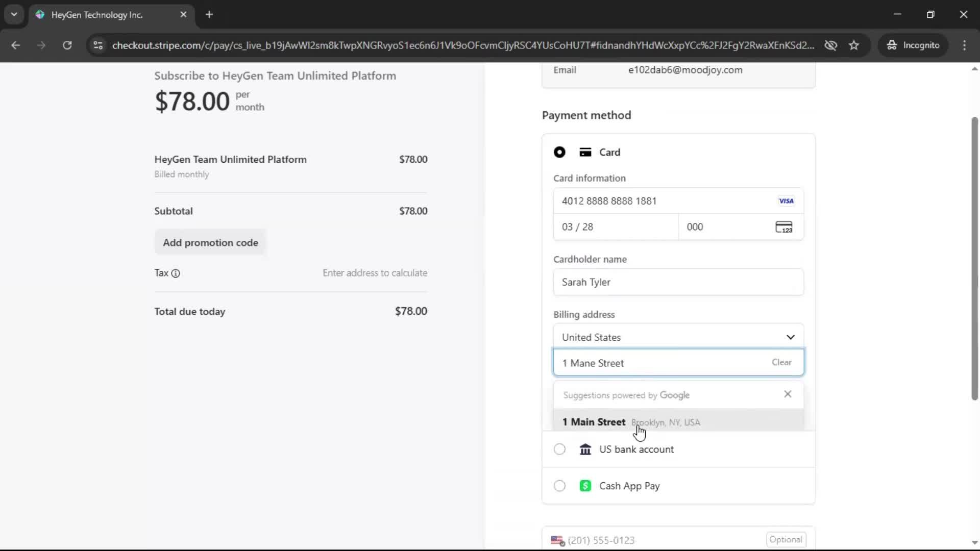Click the CVC card helper icon
This screenshot has width=980, height=551.
pos(783,227)
